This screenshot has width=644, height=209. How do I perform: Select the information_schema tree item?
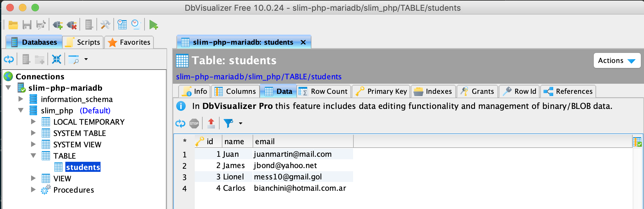click(x=77, y=99)
